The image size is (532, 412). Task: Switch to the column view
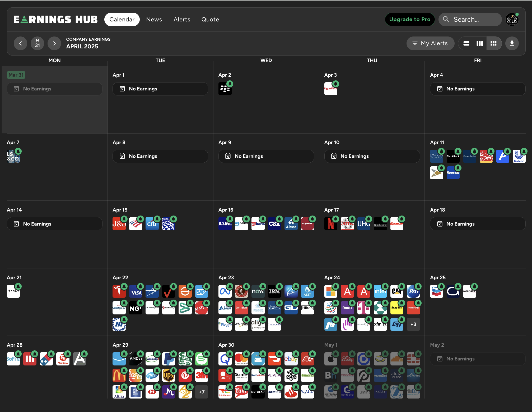coord(480,43)
